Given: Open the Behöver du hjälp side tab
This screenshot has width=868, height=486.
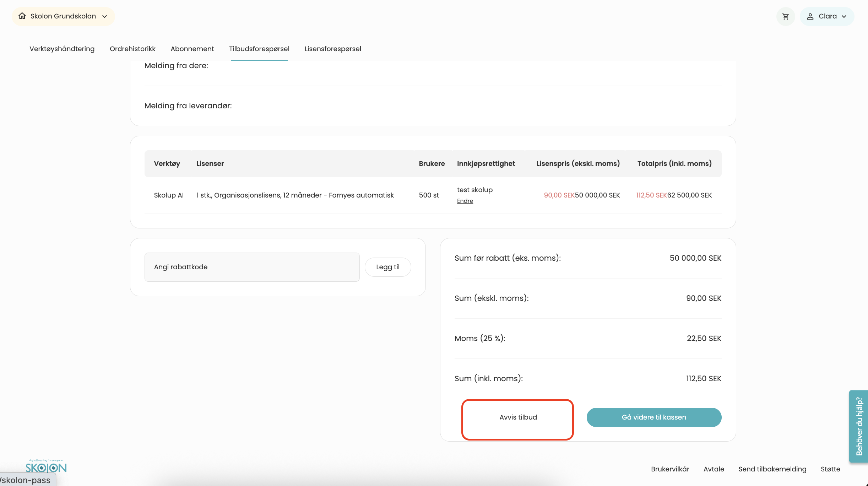Looking at the screenshot, I should [x=859, y=426].
